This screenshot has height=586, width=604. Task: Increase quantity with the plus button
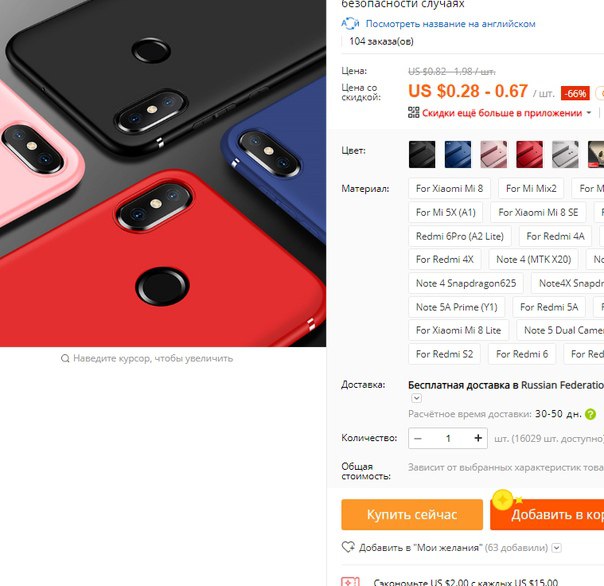478,438
